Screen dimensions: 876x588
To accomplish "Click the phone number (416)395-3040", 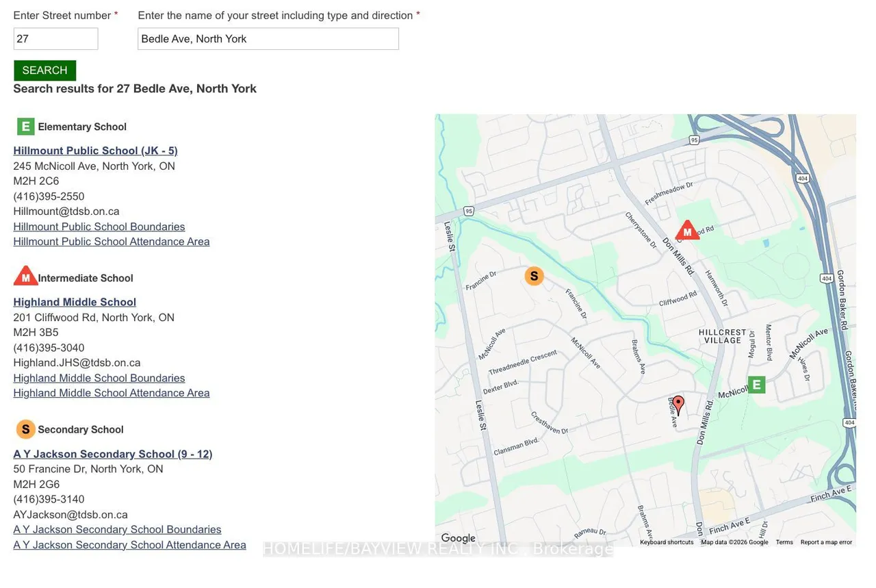I will click(x=49, y=348).
